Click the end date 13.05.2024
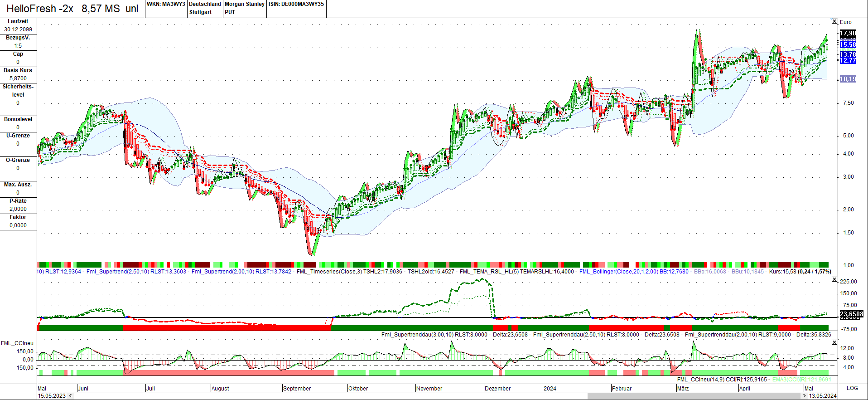The height and width of the screenshot is (400, 868). coord(823,396)
